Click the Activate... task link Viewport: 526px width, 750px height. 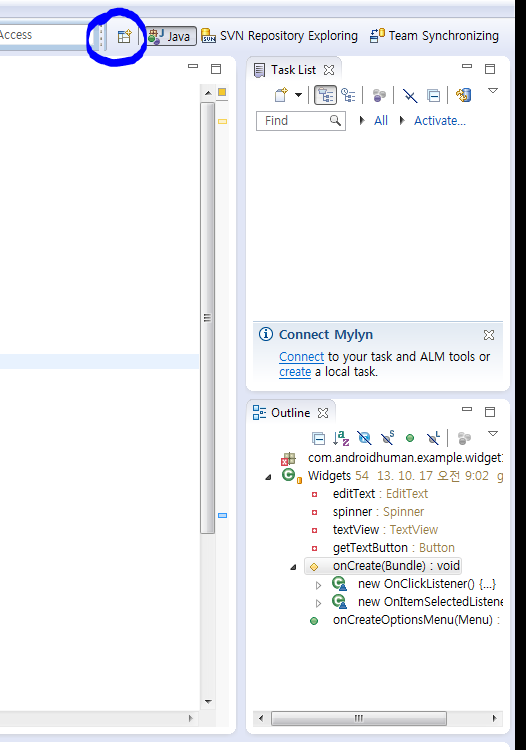point(439,121)
